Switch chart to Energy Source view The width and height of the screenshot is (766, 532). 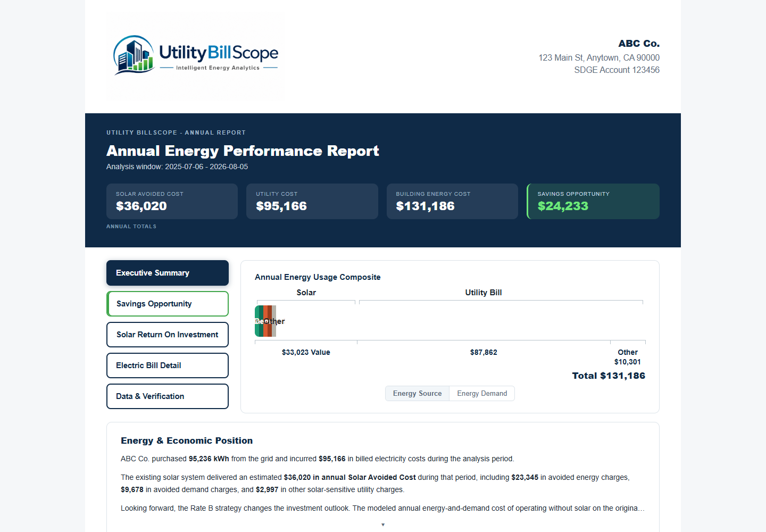418,394
